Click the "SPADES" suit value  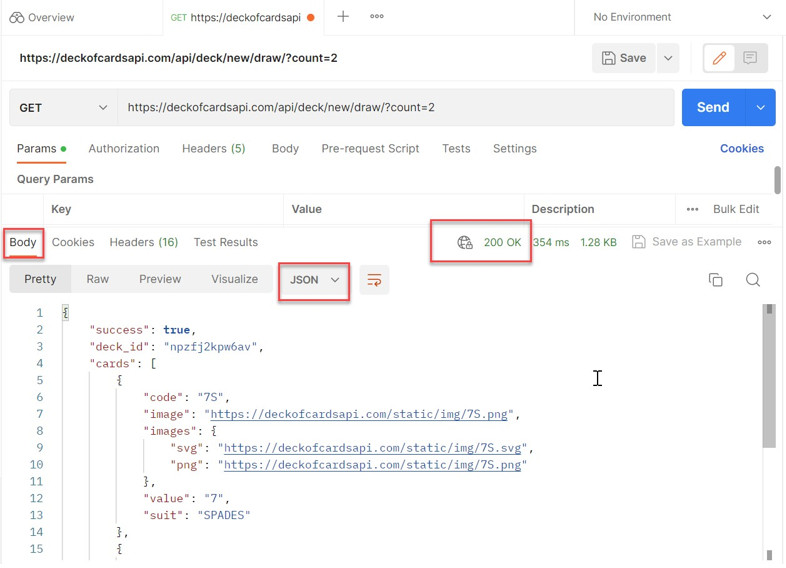point(224,516)
